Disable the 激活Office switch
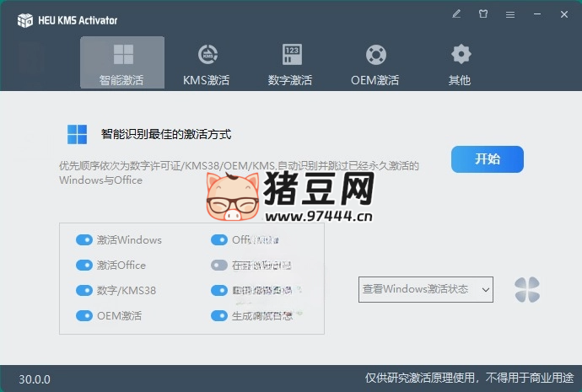 point(84,266)
